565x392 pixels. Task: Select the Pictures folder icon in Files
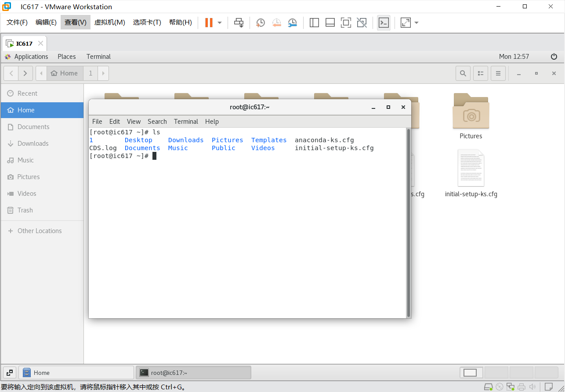pyautogui.click(x=471, y=111)
